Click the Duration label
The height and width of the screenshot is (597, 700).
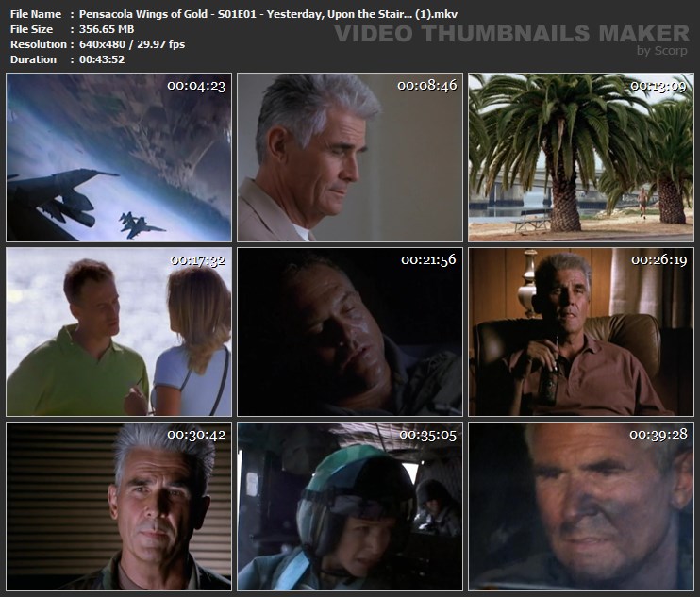[x=33, y=59]
